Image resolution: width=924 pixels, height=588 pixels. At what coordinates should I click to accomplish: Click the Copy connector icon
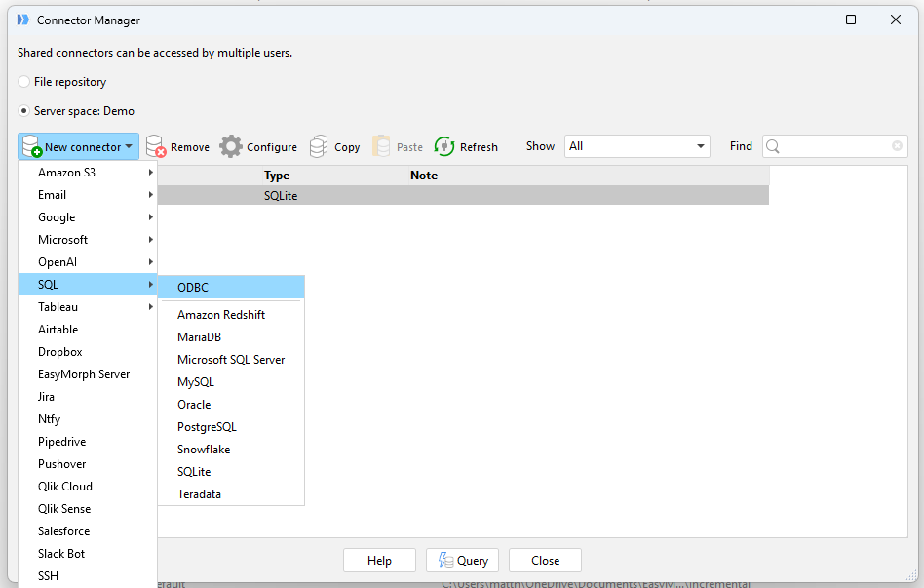click(x=319, y=147)
